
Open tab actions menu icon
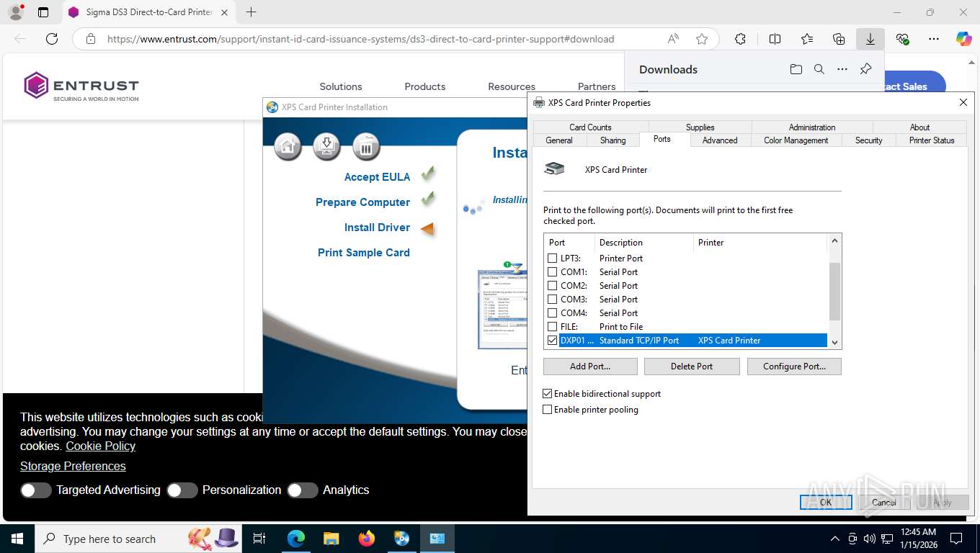pyautogui.click(x=43, y=12)
